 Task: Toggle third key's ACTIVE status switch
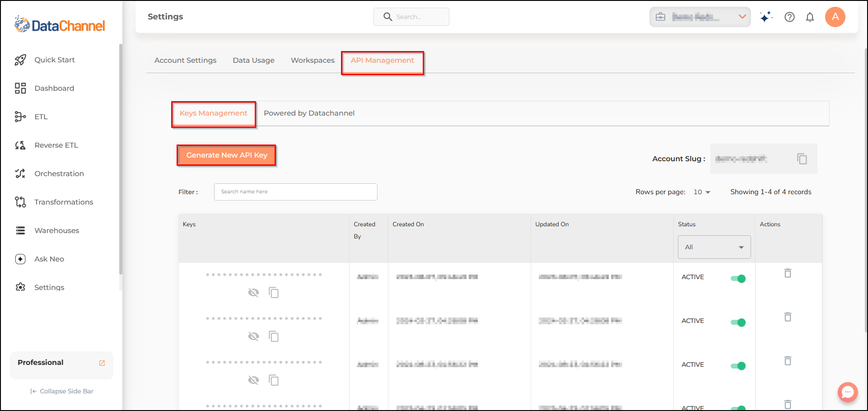[x=738, y=366]
